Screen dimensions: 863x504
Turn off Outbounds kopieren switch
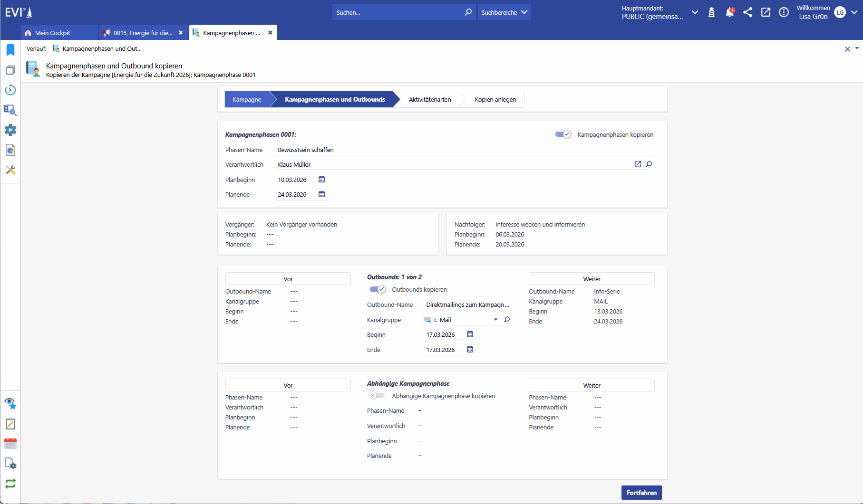click(378, 289)
